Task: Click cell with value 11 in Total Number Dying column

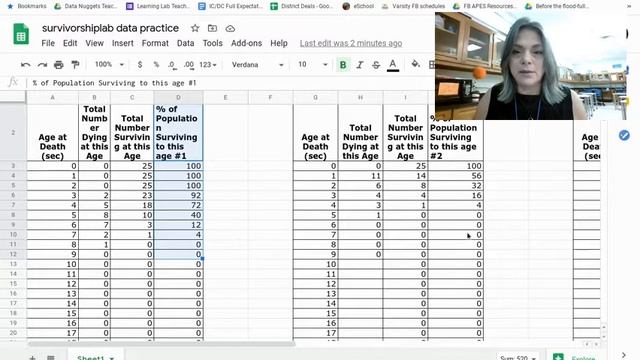Action: pos(360,176)
